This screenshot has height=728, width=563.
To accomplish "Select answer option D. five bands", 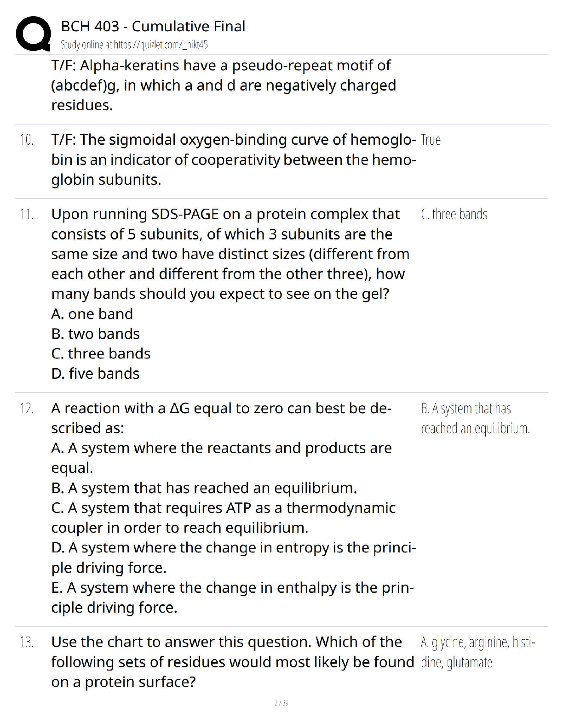I will coord(95,374).
